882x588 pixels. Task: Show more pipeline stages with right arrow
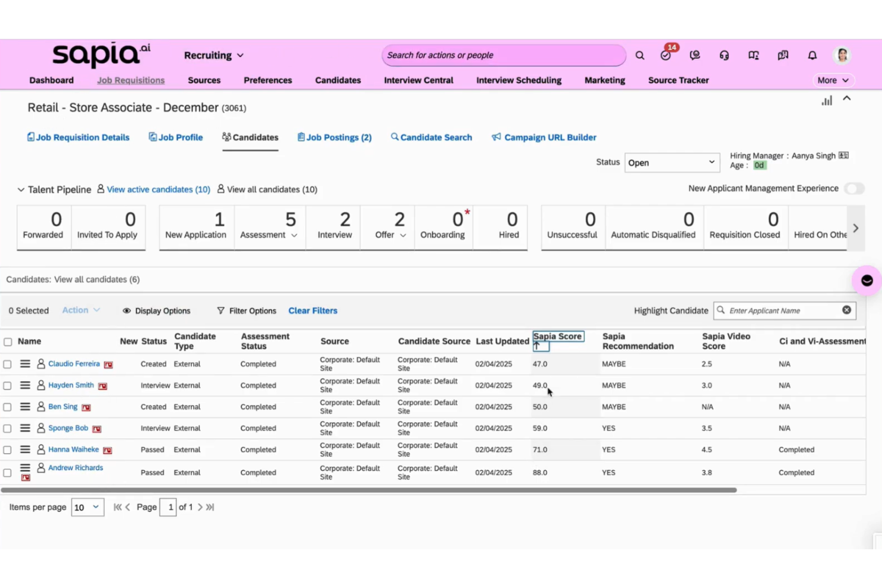(856, 228)
